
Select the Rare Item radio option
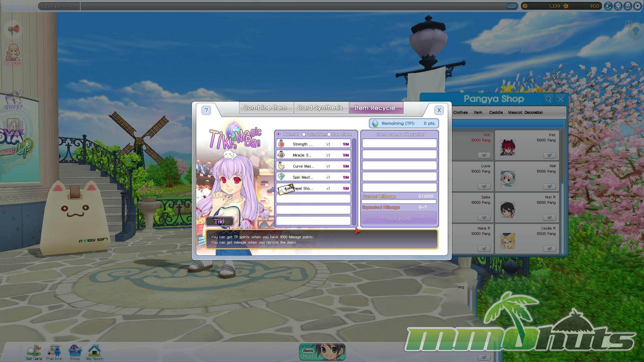point(329,134)
